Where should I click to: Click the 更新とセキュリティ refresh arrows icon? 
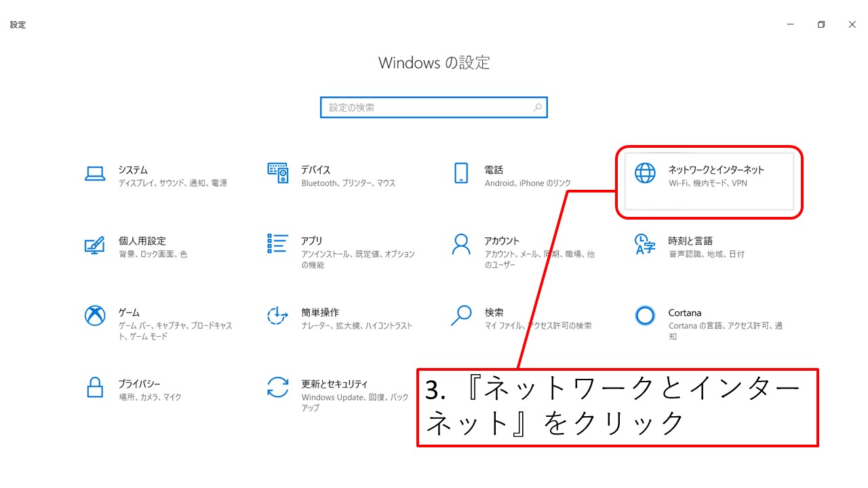tap(278, 387)
